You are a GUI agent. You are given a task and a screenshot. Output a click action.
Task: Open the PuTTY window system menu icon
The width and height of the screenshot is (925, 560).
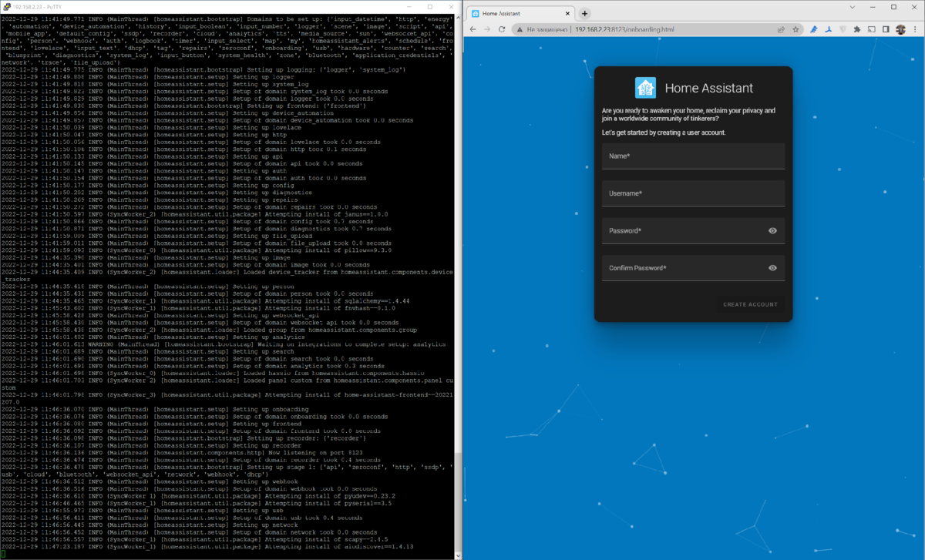coord(6,6)
